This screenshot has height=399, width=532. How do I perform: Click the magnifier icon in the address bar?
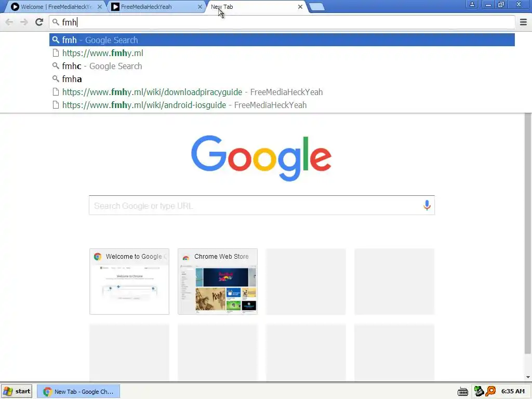[x=56, y=22]
